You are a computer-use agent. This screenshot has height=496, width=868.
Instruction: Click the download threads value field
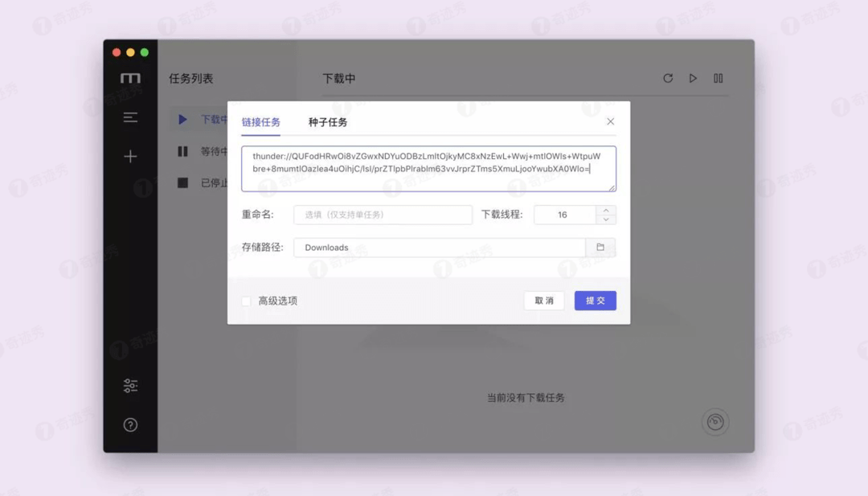[565, 215]
